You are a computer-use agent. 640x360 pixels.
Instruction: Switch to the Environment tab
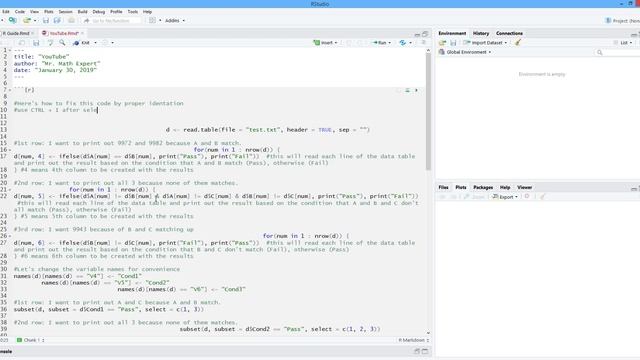coord(452,33)
